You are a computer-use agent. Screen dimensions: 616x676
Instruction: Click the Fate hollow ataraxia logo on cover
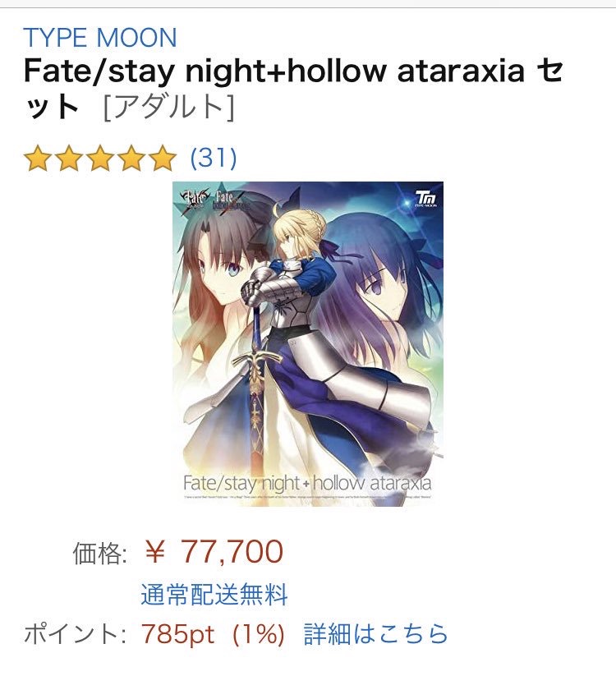(231, 201)
